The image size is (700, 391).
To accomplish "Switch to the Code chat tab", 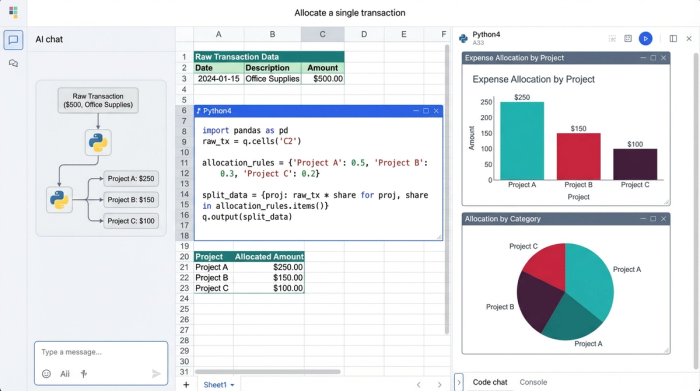I will coord(490,382).
